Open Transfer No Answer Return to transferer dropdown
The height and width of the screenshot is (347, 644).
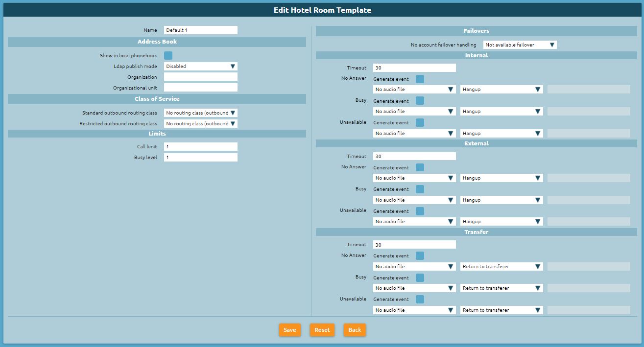[x=501, y=266]
